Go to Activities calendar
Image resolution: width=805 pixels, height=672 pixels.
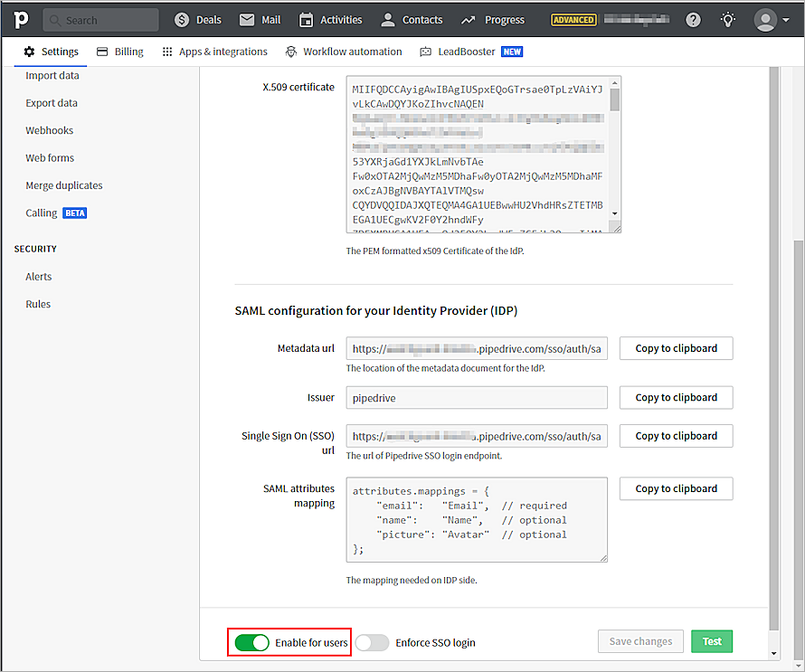(x=330, y=20)
